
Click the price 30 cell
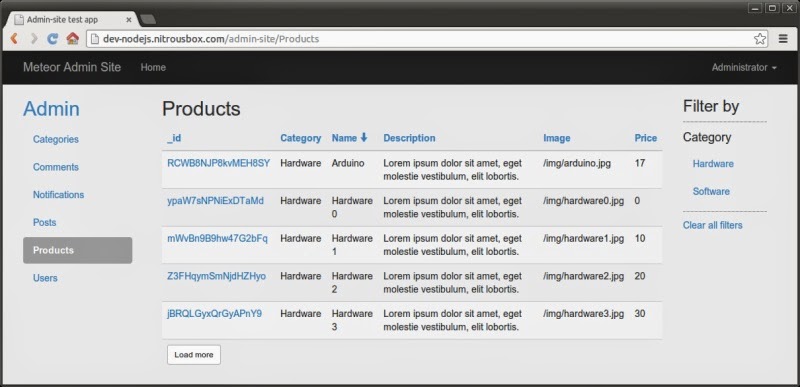point(640,314)
